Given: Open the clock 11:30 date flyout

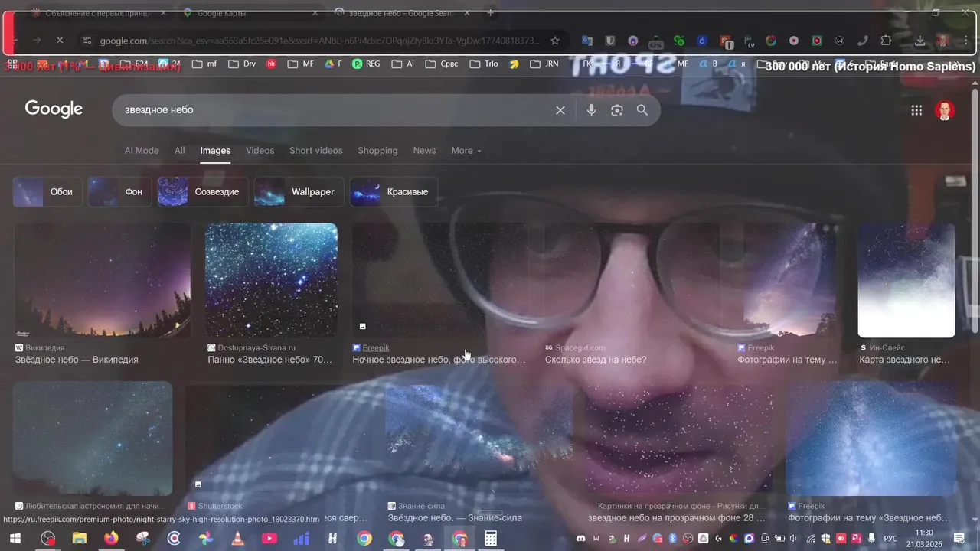Looking at the screenshot, I should point(924,539).
